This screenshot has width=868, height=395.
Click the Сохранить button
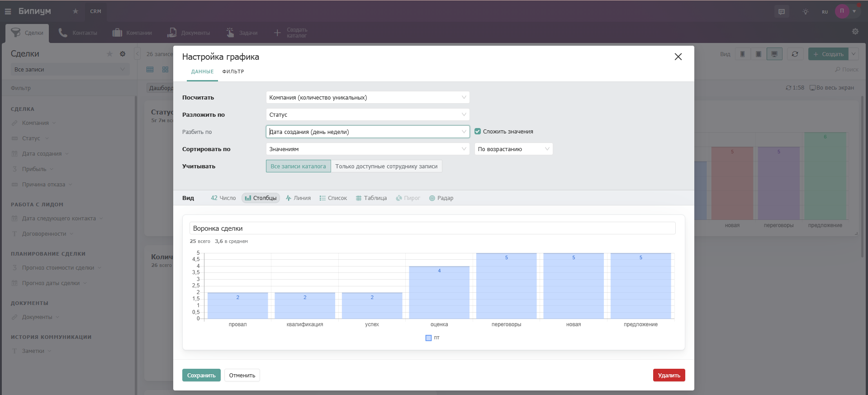click(x=201, y=376)
